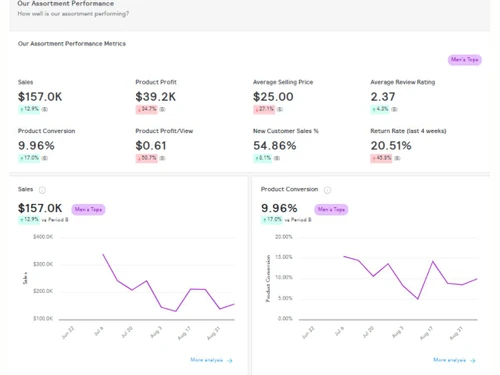
Task: Click the 15.00% axis label on Product Conversion chart
Action: (284, 257)
